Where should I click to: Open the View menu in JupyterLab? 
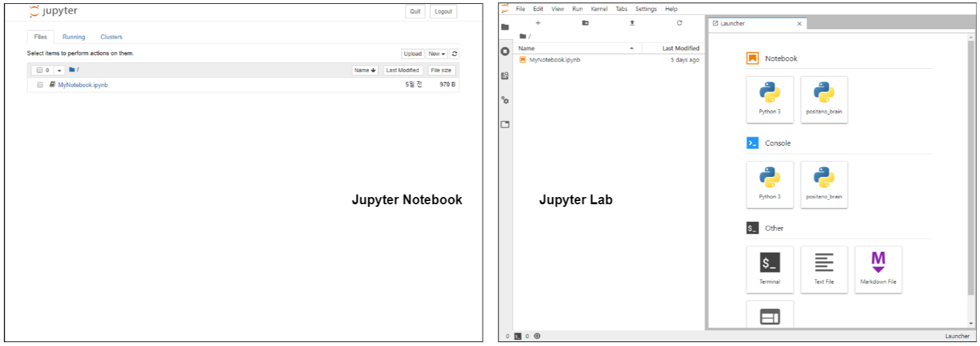click(558, 9)
